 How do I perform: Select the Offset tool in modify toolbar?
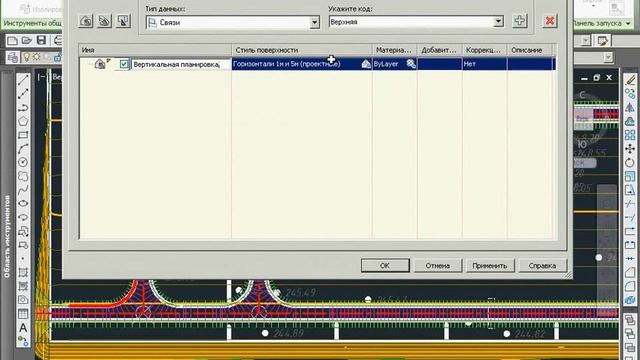630,121
